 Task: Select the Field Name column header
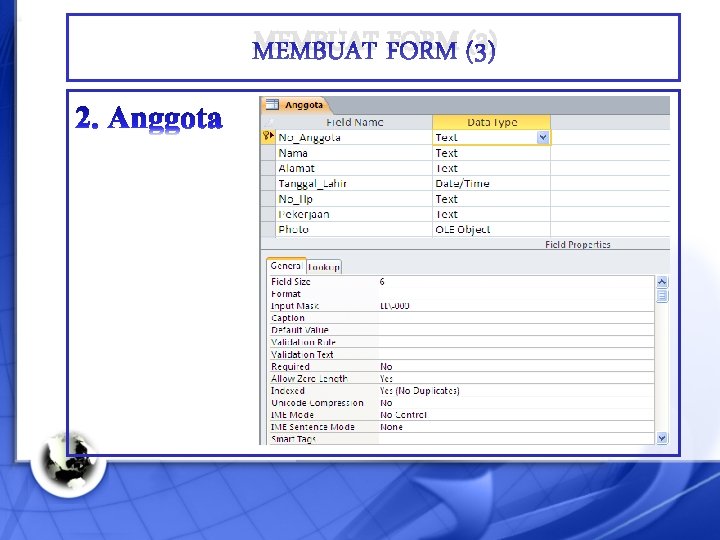tap(354, 123)
